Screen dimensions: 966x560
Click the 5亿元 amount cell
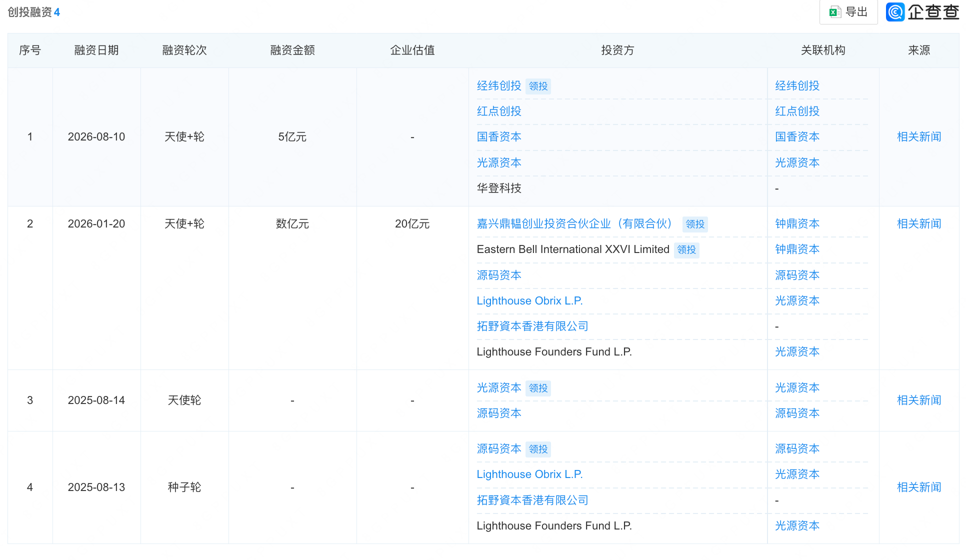pyautogui.click(x=292, y=137)
